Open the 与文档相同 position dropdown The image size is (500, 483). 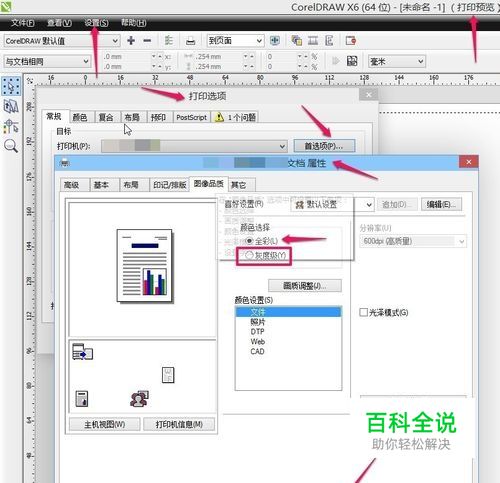pyautogui.click(x=47, y=61)
